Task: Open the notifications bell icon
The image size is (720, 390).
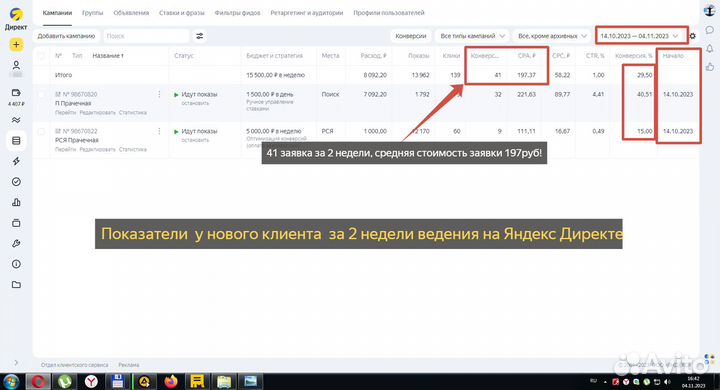Action: [709, 48]
